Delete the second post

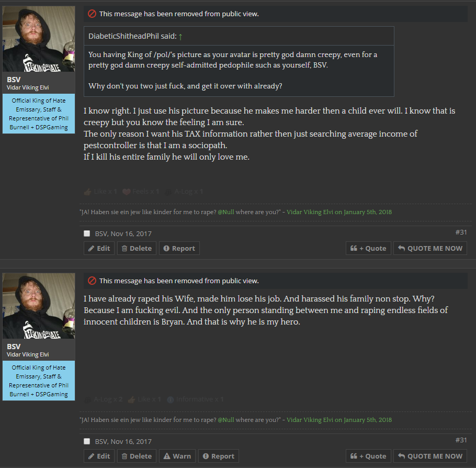pos(137,456)
